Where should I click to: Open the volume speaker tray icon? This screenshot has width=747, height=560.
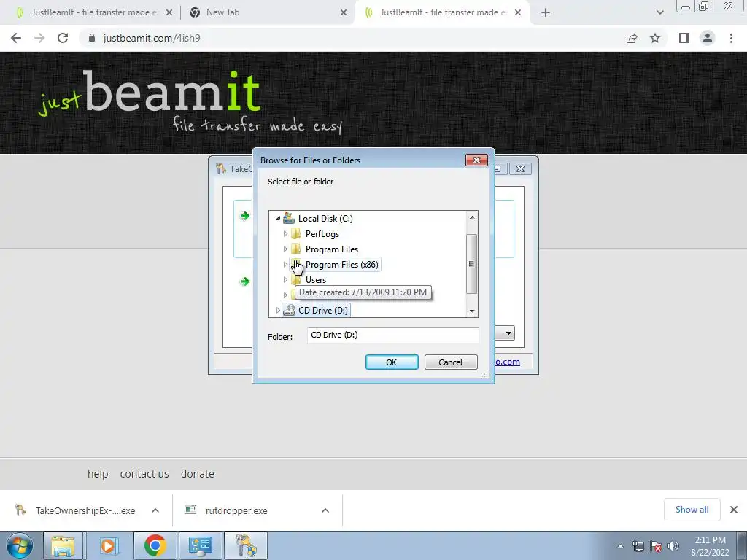tap(673, 546)
